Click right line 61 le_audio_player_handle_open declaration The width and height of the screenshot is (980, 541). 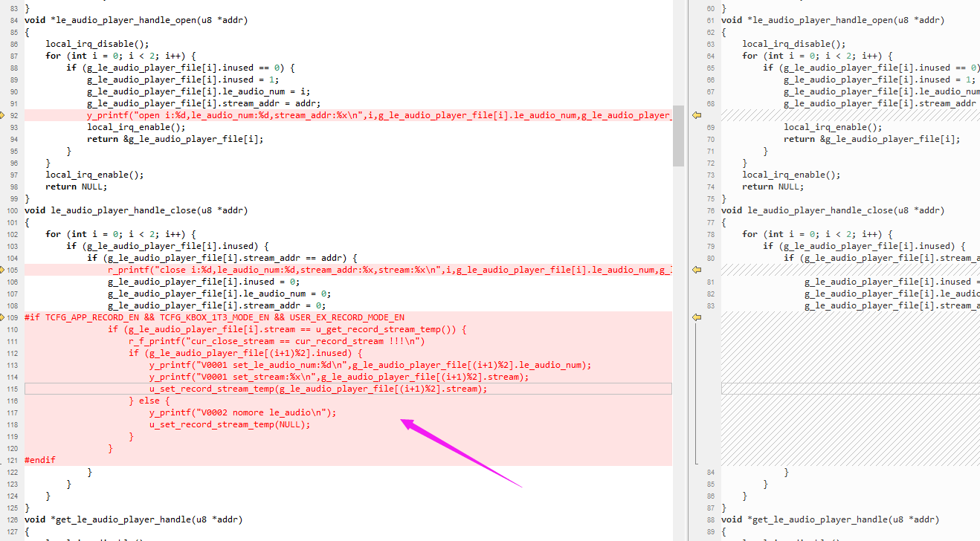(833, 20)
